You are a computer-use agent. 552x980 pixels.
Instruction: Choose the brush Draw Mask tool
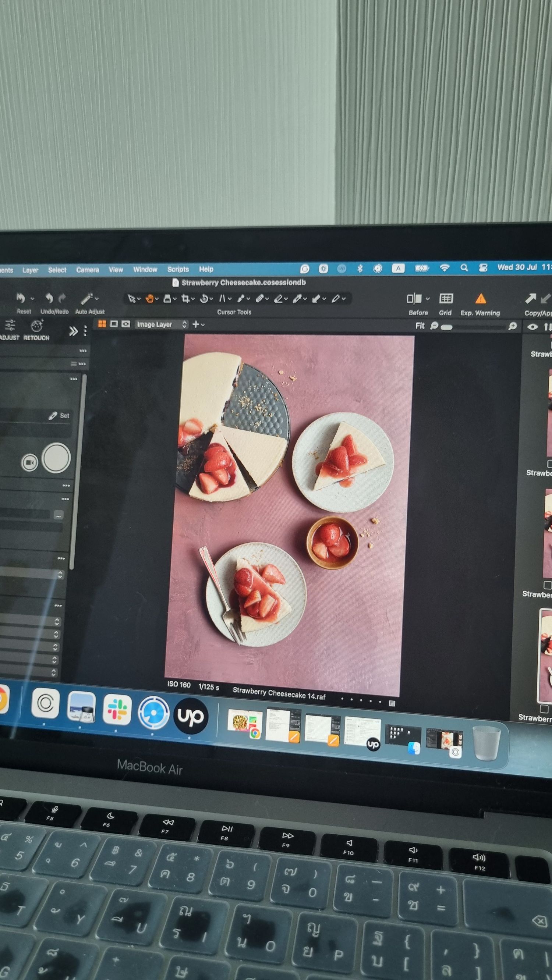point(241,299)
